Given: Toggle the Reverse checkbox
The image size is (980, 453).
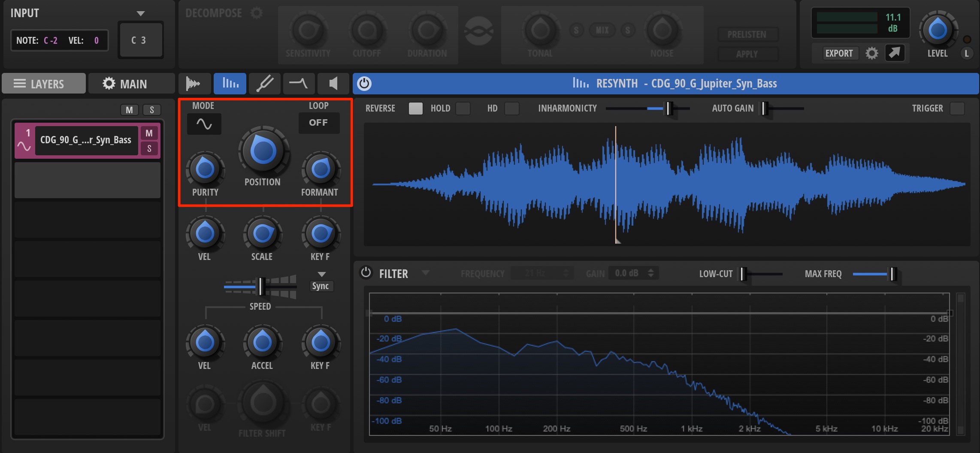Looking at the screenshot, I should coord(415,108).
